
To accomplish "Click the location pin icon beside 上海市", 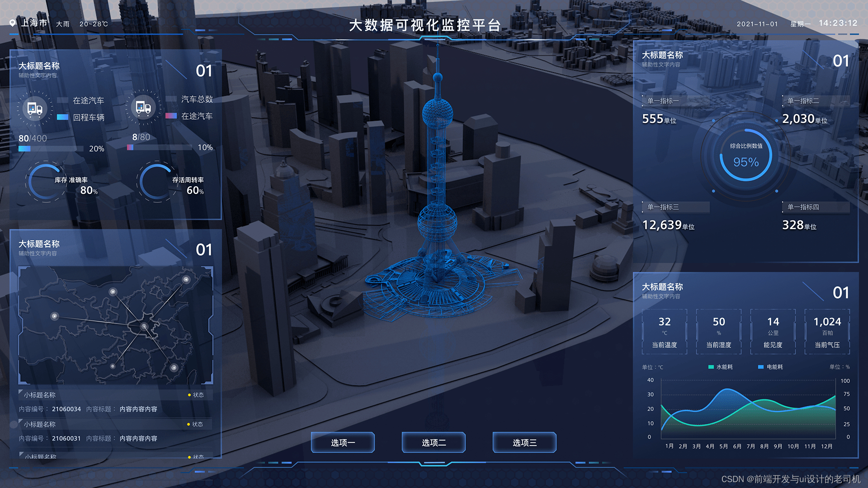I will pos(12,23).
